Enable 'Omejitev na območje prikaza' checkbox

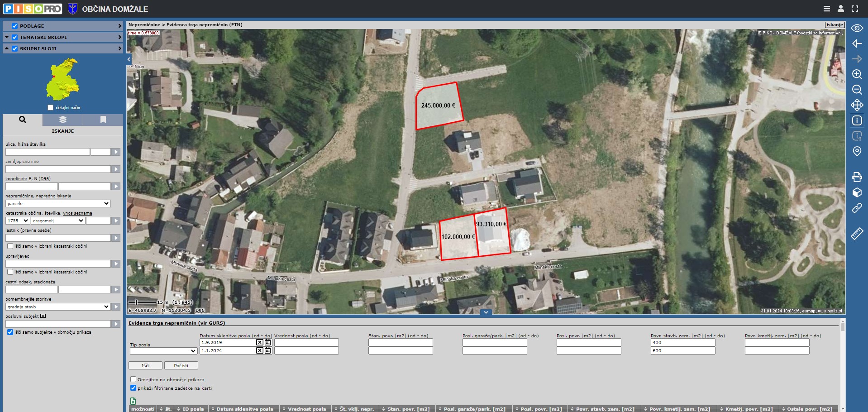tap(133, 379)
